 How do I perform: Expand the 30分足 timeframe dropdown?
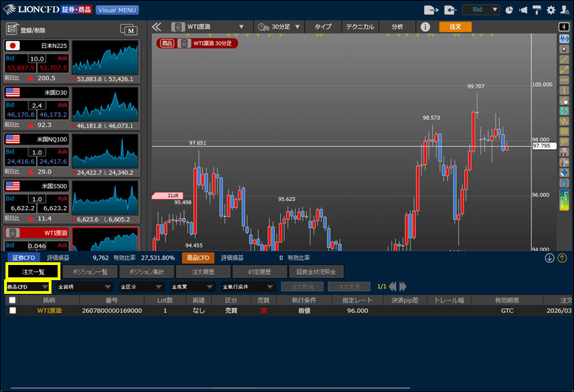click(279, 27)
